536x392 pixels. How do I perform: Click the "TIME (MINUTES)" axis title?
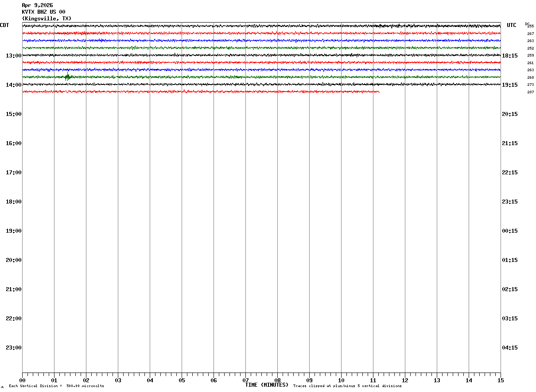[267, 385]
